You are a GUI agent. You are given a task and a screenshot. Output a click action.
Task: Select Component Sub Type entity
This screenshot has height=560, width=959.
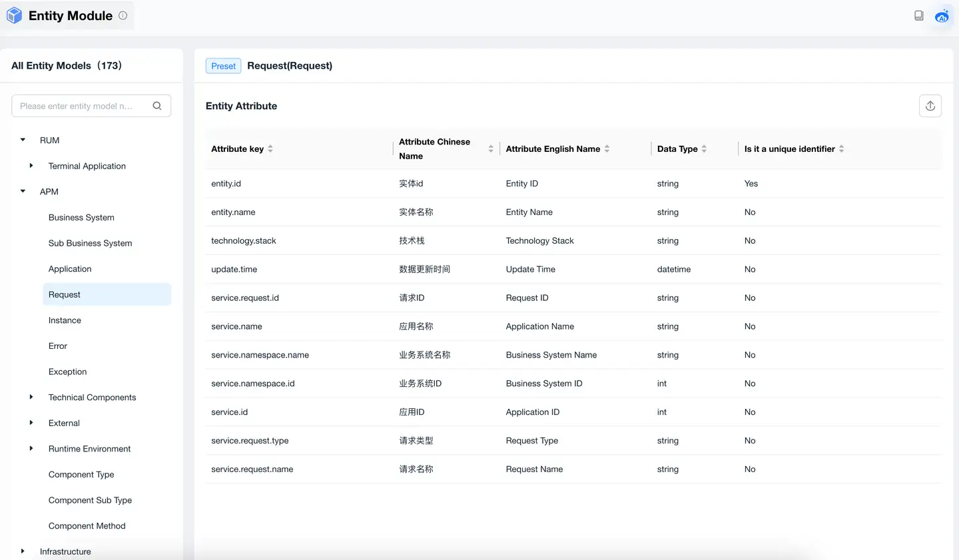(90, 500)
